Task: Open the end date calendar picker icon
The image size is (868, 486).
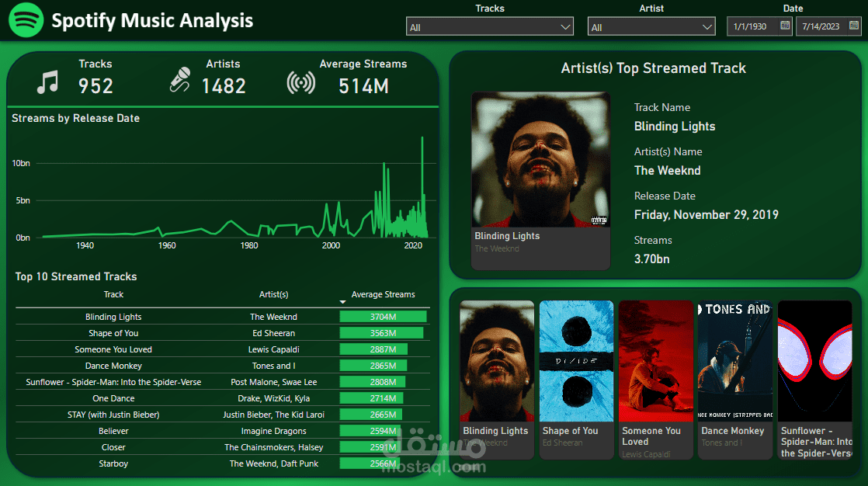Action: tap(854, 26)
